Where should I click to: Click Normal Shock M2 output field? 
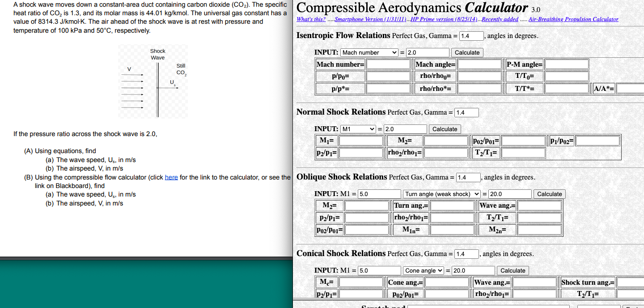click(x=446, y=141)
